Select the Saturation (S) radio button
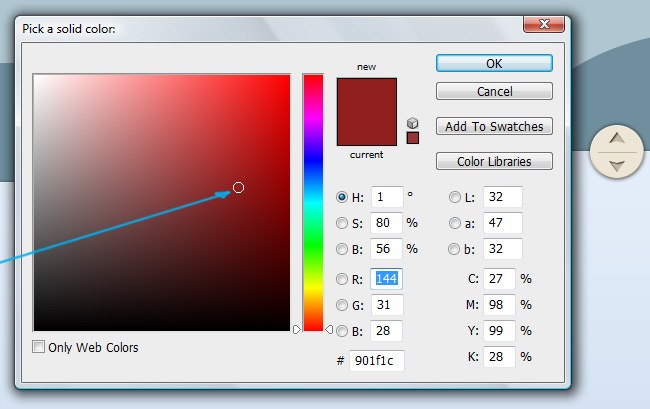 pos(342,223)
